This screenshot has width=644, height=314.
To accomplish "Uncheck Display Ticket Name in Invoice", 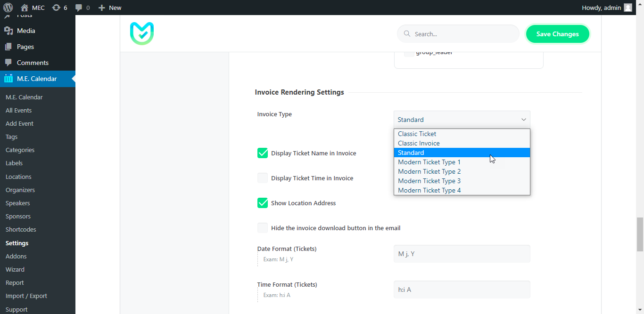I will coord(263,153).
